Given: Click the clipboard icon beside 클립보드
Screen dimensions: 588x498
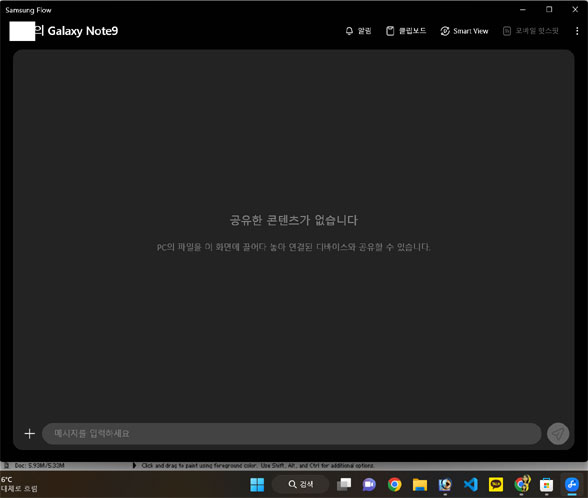Looking at the screenshot, I should point(390,31).
